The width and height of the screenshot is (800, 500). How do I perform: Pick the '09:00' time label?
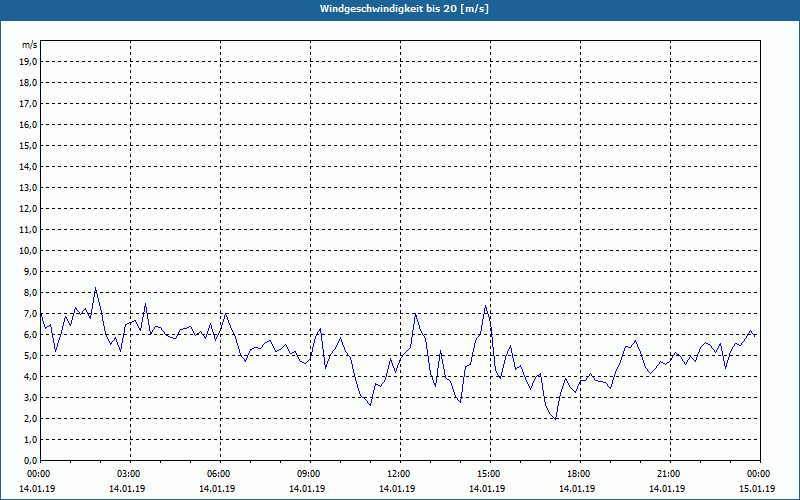(309, 474)
